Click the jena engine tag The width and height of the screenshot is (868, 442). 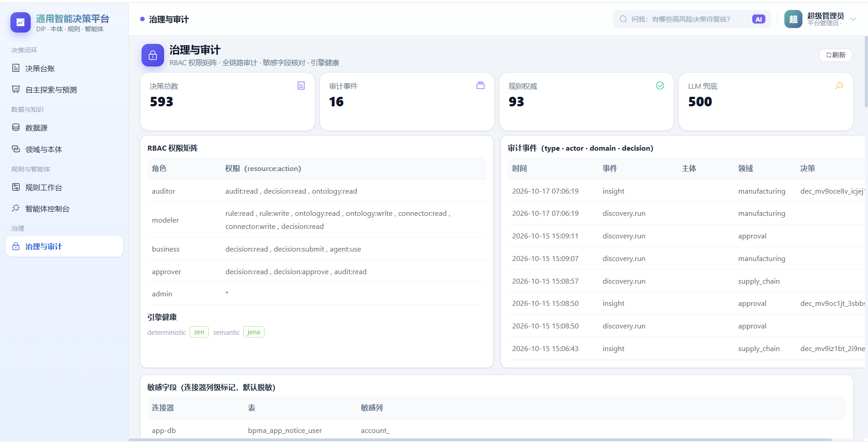[x=254, y=332]
